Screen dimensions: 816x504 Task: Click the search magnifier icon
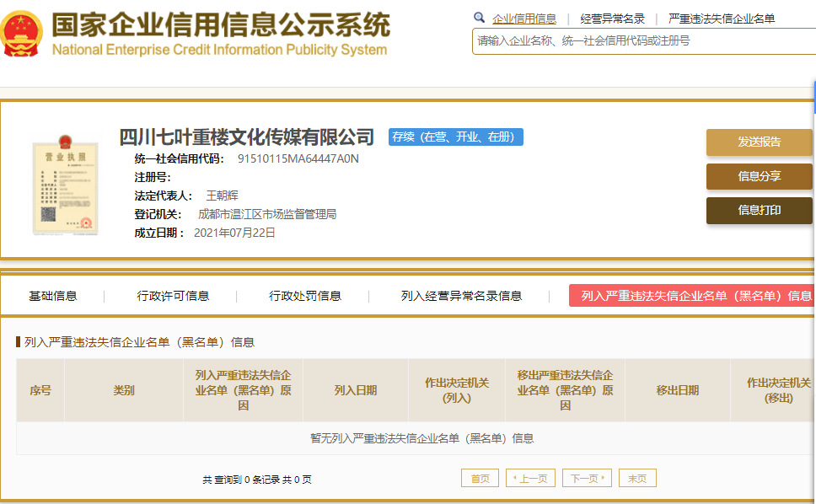point(480,18)
